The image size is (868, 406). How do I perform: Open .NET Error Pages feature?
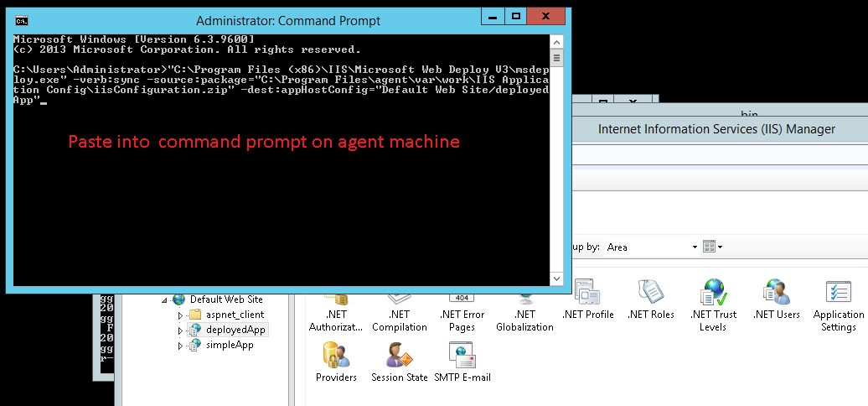pyautogui.click(x=462, y=315)
